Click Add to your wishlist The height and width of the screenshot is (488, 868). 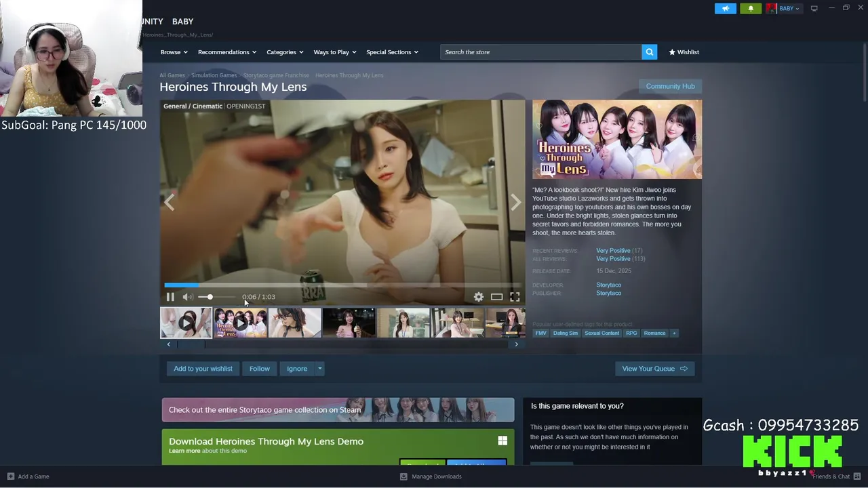203,369
